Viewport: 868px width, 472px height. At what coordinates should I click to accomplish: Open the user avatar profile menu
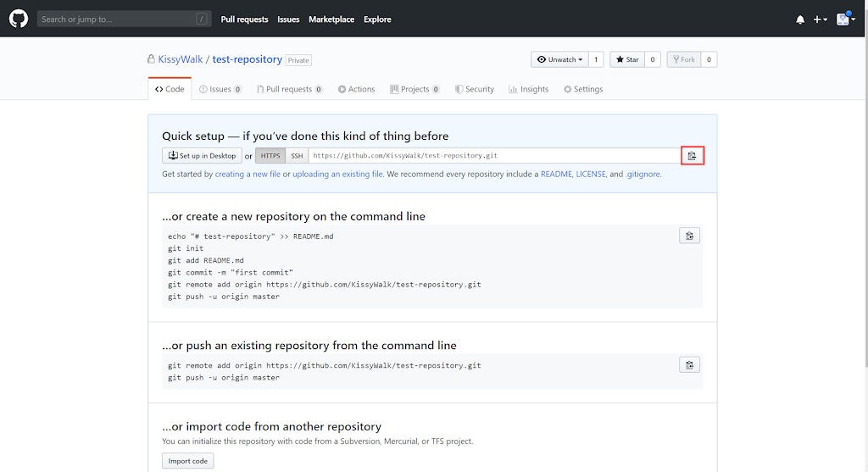[846, 19]
